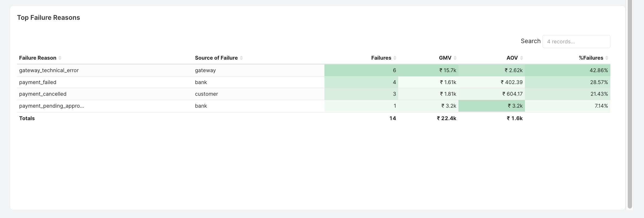644x218 pixels.
Task: Click the Source of Failure header text
Action: pos(216,58)
